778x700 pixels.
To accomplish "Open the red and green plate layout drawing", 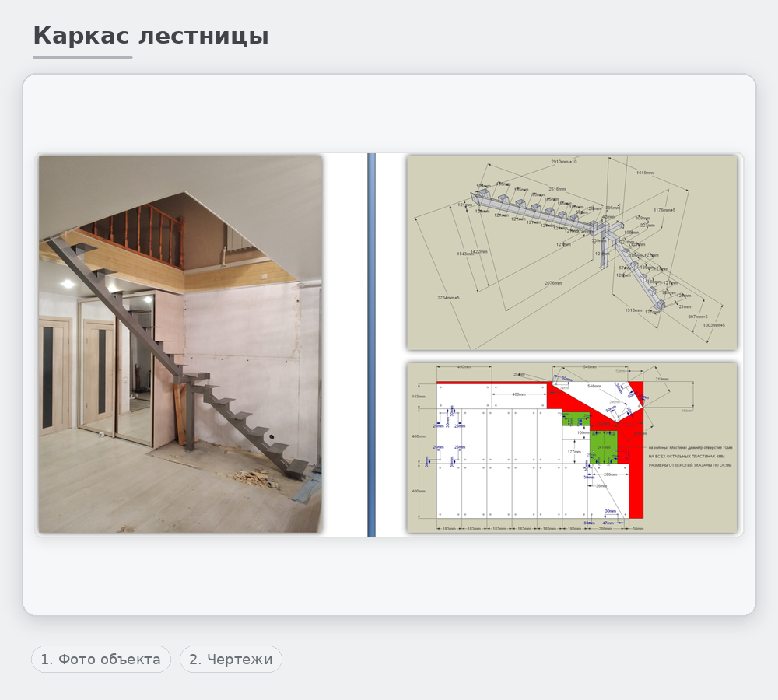I will (x=572, y=448).
